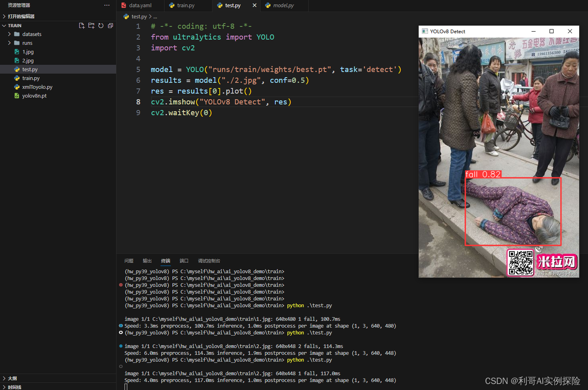Click the YOLOv8 Detect window title icon

pos(424,31)
